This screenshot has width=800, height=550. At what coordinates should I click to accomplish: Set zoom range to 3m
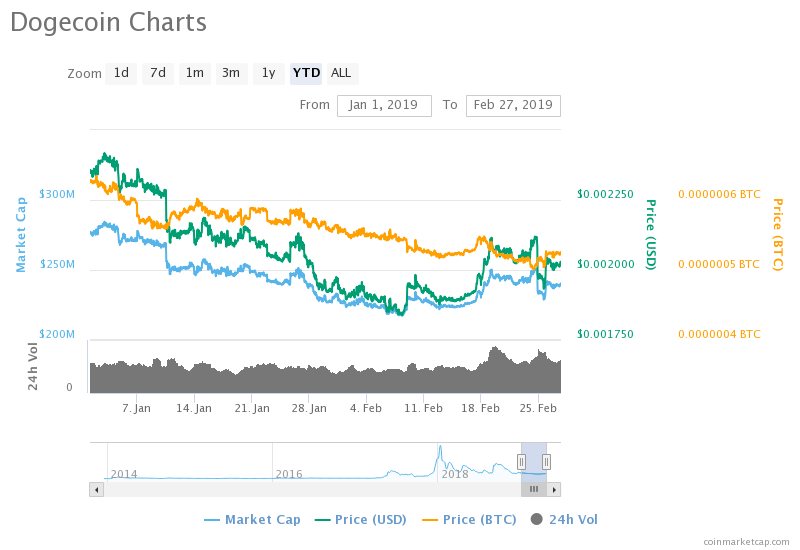pyautogui.click(x=231, y=73)
